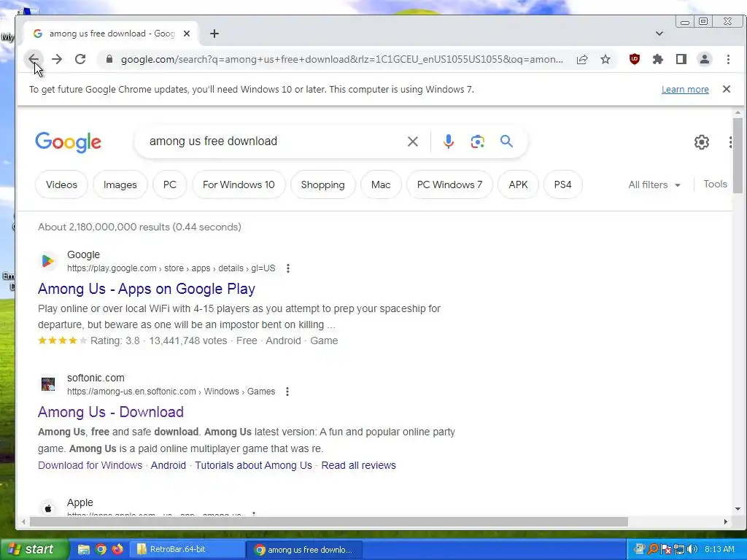747x560 pixels.
Task: Open the Chrome three-dot menu
Action: [728, 59]
